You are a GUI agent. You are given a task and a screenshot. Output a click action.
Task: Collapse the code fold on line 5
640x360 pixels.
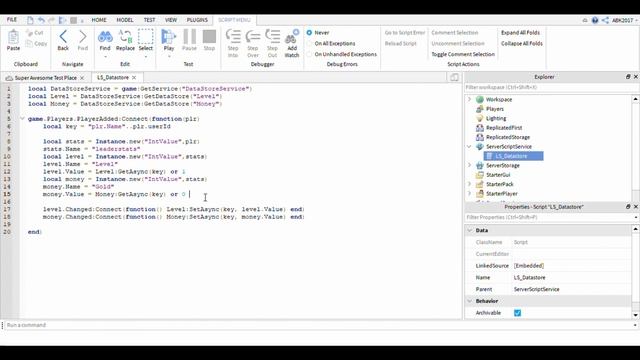22,119
